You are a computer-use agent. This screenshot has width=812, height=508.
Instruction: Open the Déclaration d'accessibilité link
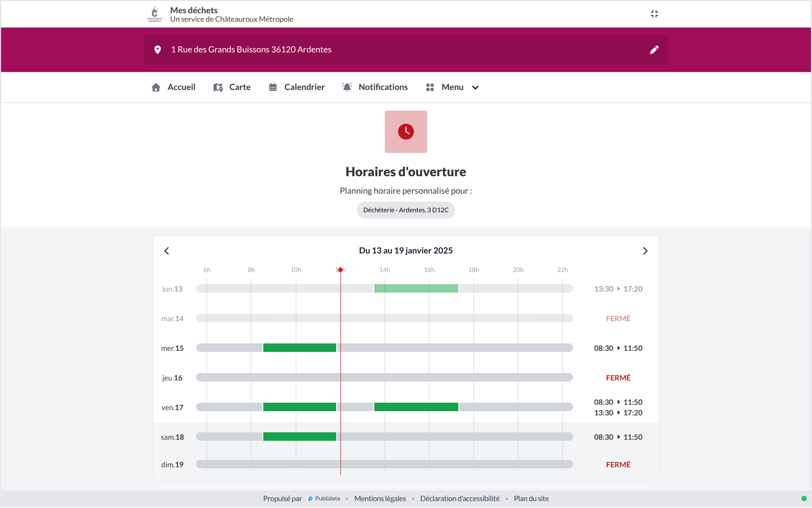pos(460,498)
